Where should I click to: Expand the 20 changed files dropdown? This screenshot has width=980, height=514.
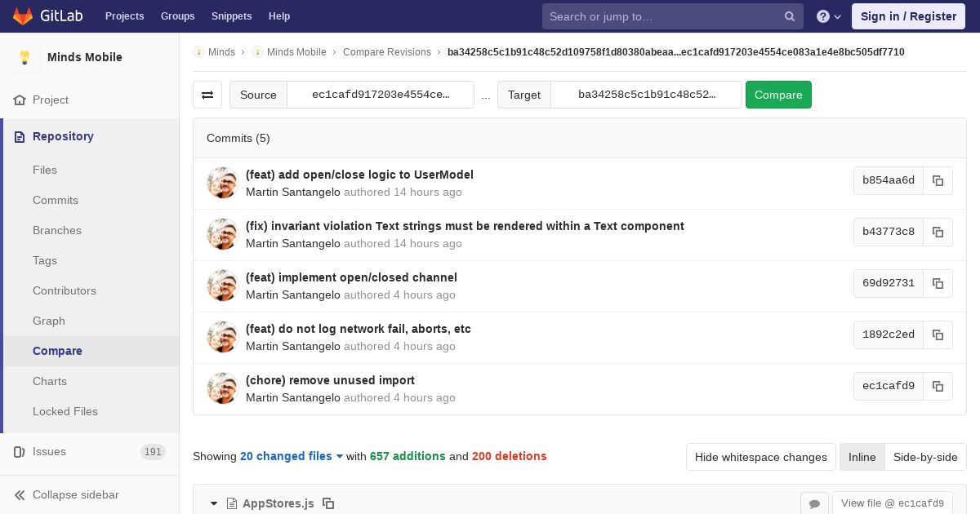(x=292, y=456)
